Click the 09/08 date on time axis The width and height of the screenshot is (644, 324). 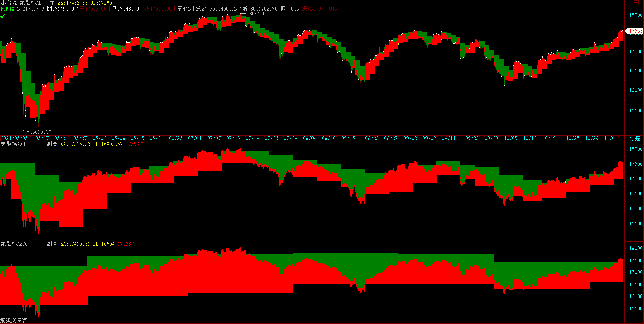tap(429, 138)
